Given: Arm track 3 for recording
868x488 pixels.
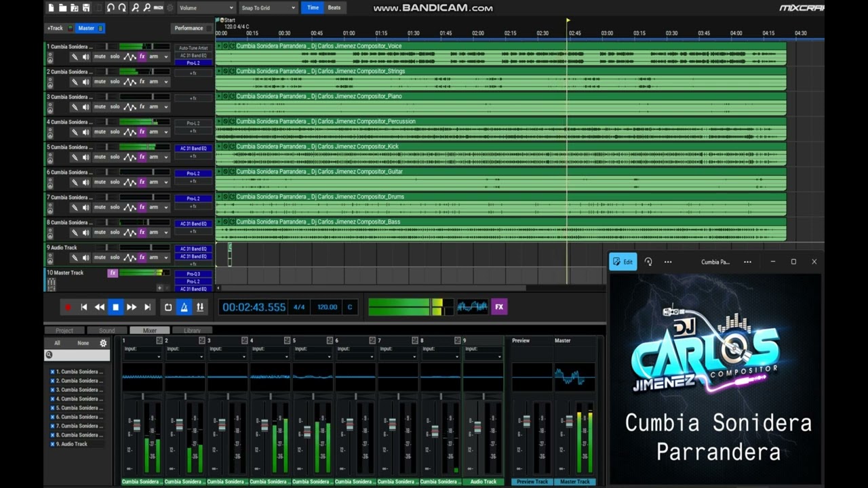Looking at the screenshot, I should pos(154,106).
